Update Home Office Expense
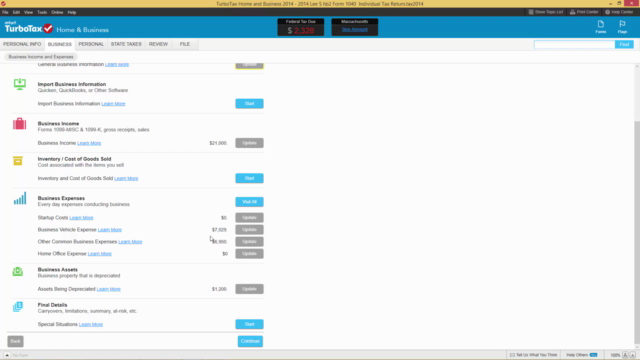640x360 pixels. click(x=249, y=253)
